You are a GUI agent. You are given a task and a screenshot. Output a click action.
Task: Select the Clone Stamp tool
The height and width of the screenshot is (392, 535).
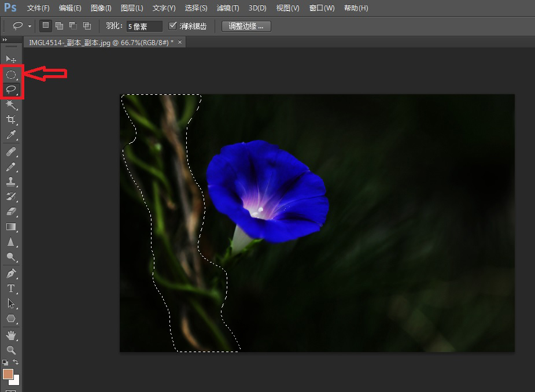click(10, 182)
